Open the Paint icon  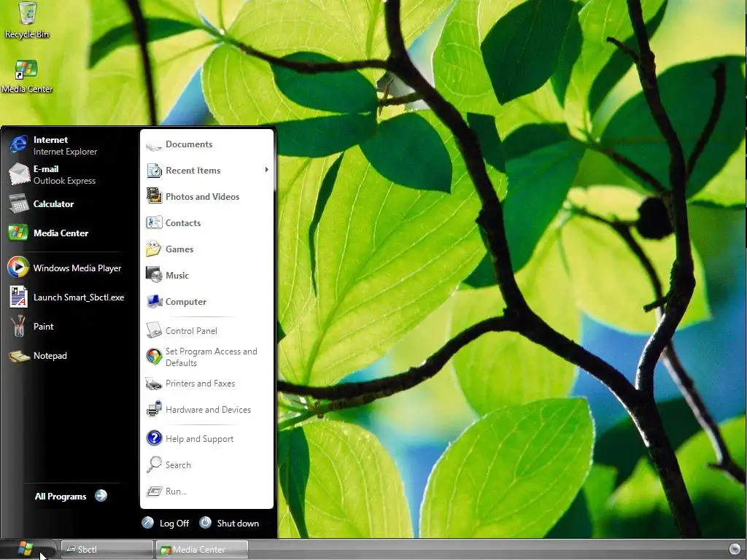coord(18,326)
